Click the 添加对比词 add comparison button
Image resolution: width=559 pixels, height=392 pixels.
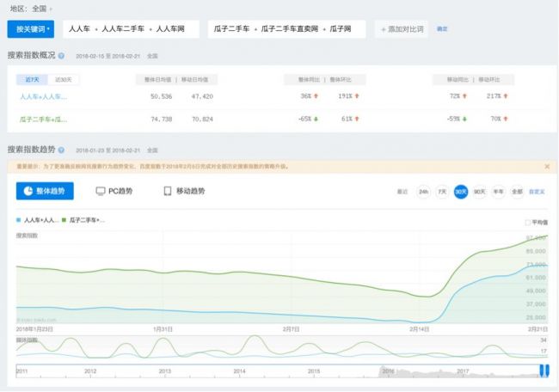coord(402,29)
